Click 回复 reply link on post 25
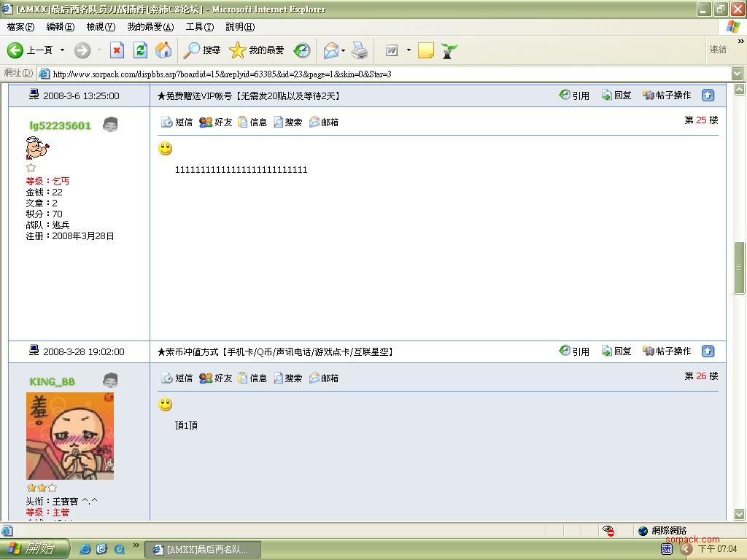Viewport: 747px width, 560px height. (616, 96)
